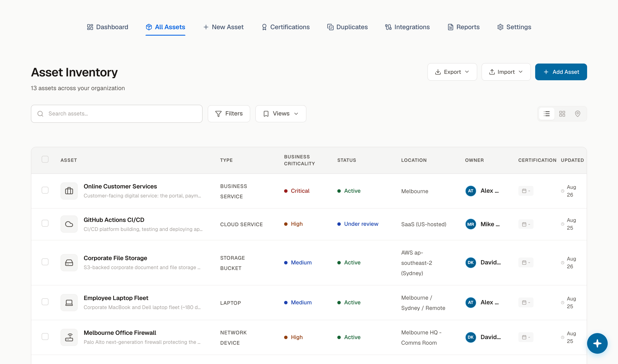Screen dimensions: 618x364
Task: Click the SaaS (US-hosted) location cell
Action: (x=424, y=224)
